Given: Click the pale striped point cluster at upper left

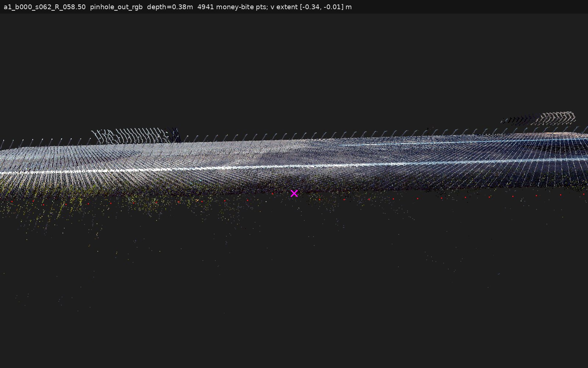Looking at the screenshot, I should pyautogui.click(x=130, y=136).
